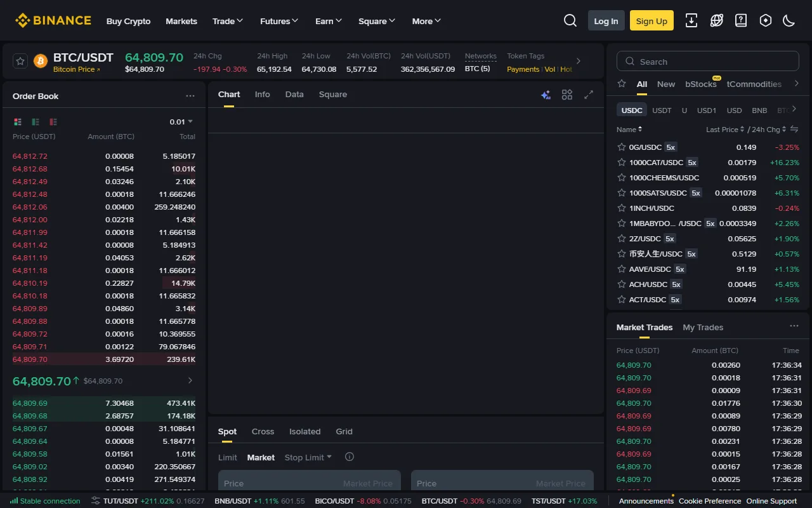Open the chart layout grid icon

coord(567,95)
